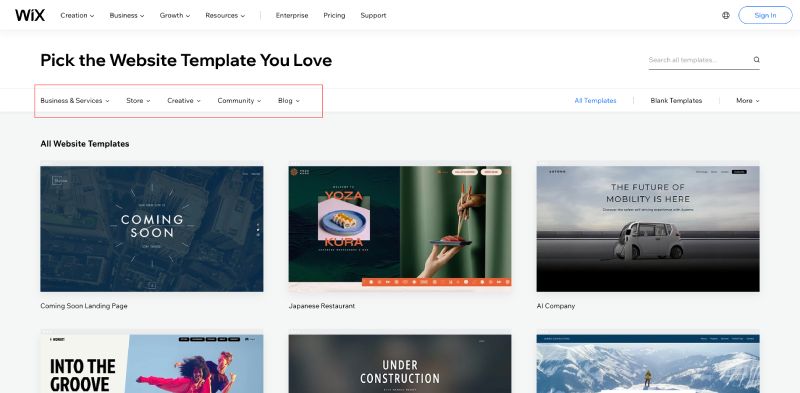Click the Coming Soon Landing Page title

(x=84, y=306)
